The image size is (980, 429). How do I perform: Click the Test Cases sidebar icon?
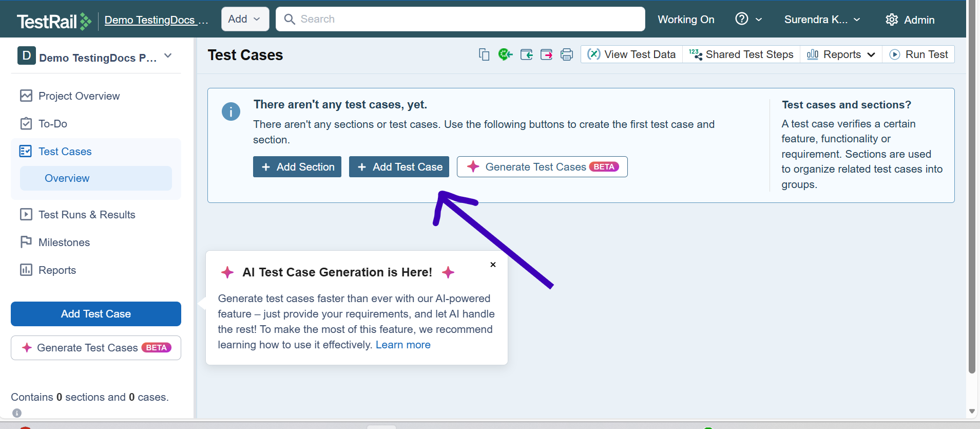coord(26,151)
